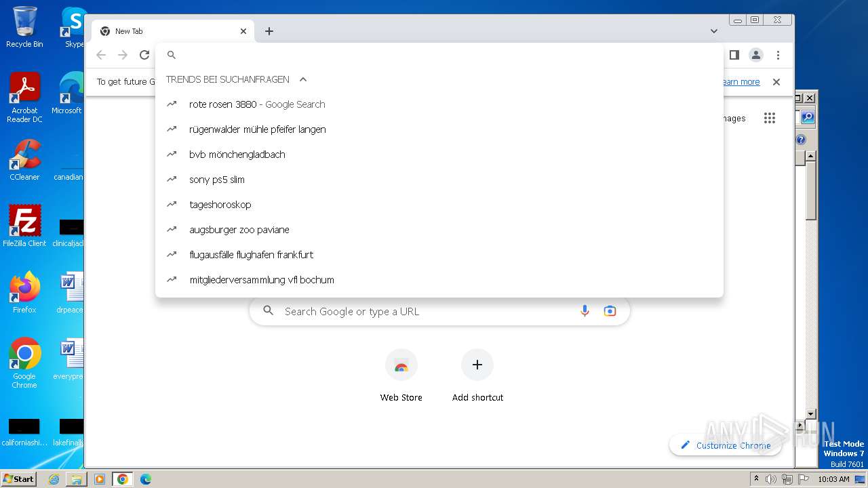Dismiss the info bar with its X
Viewport: 868px width, 488px height.
pyautogui.click(x=776, y=82)
